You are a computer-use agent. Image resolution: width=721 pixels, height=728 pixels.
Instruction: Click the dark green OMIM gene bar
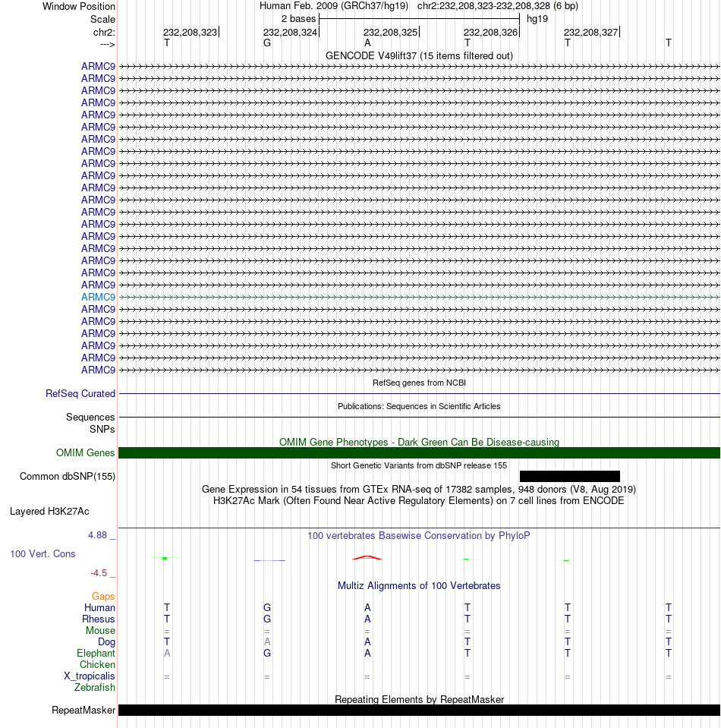click(x=419, y=452)
